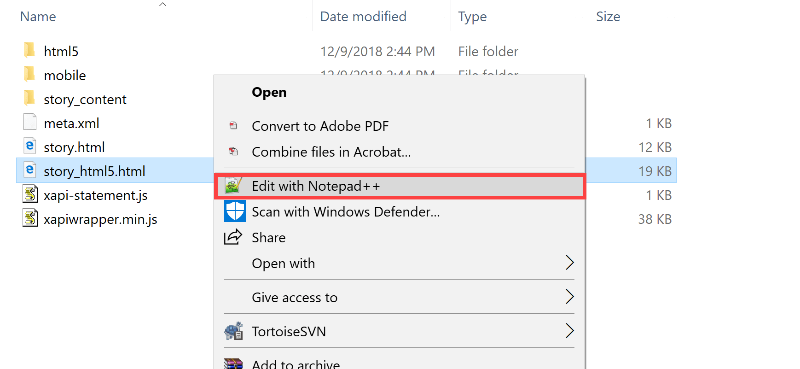This screenshot has width=800, height=369.
Task: Click the WinRAR archive icon
Action: tap(234, 364)
